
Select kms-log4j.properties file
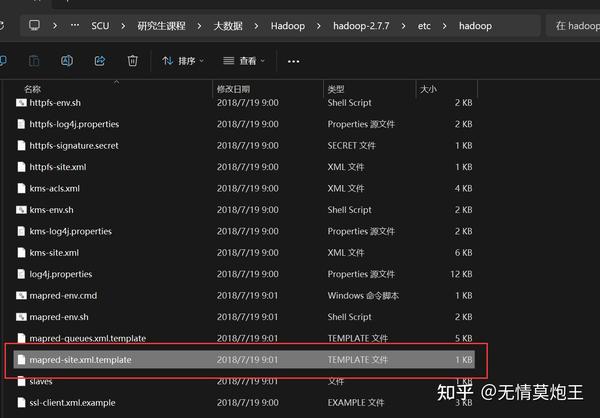(244, 231)
